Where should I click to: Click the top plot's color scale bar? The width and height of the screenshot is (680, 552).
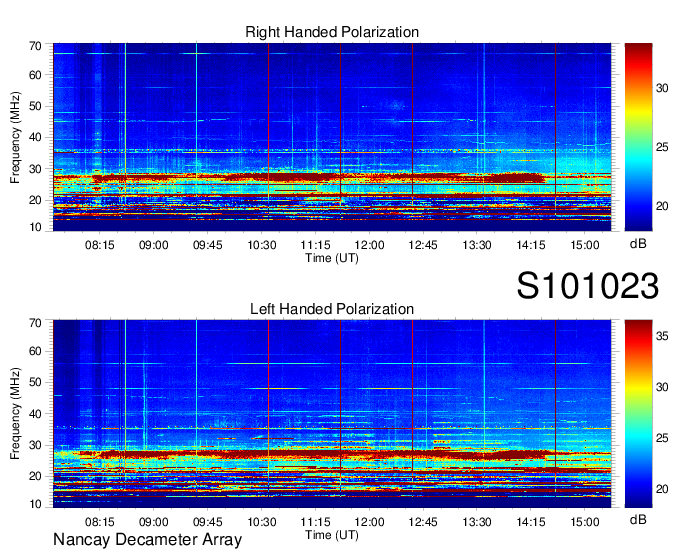(x=638, y=137)
